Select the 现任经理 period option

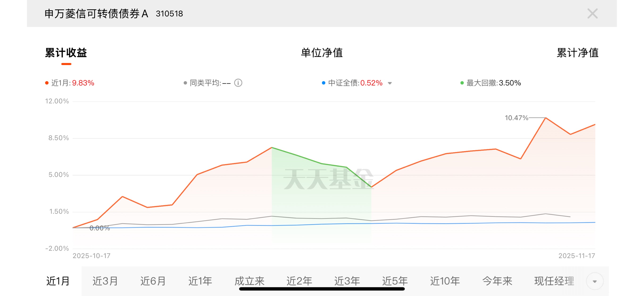(554, 281)
